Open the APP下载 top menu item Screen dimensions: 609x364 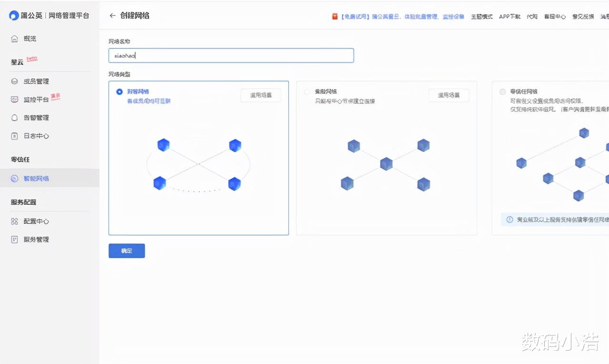[510, 16]
